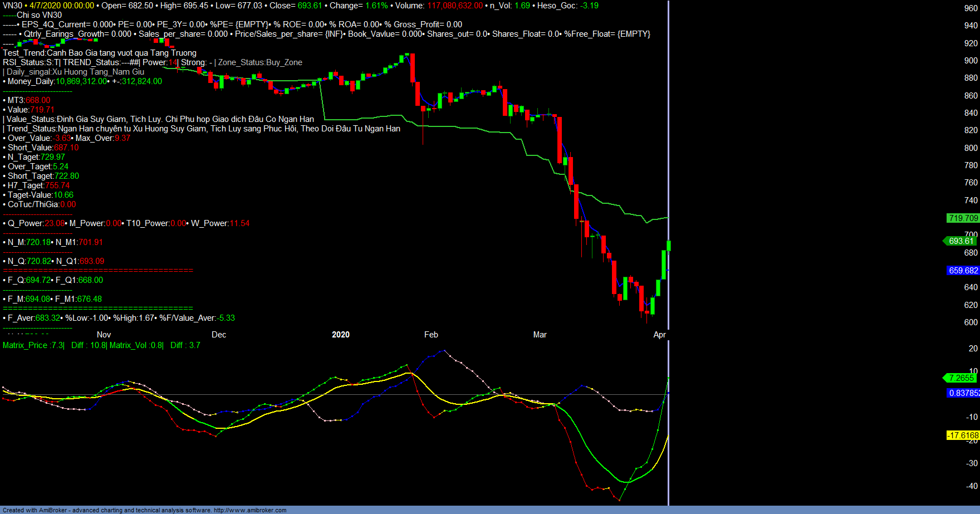
Task: Click the VN30 symbol name in chart title
Action: [12, 6]
